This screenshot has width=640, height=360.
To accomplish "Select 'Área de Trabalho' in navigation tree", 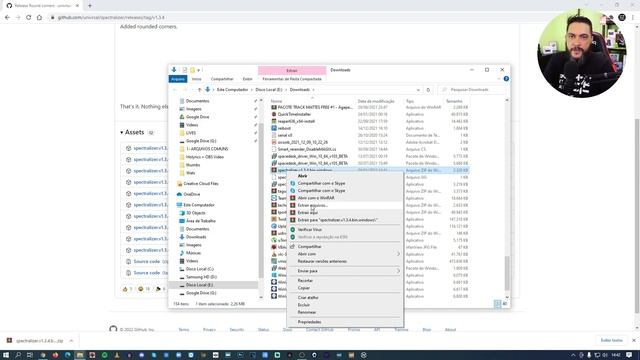I will [x=200, y=221].
